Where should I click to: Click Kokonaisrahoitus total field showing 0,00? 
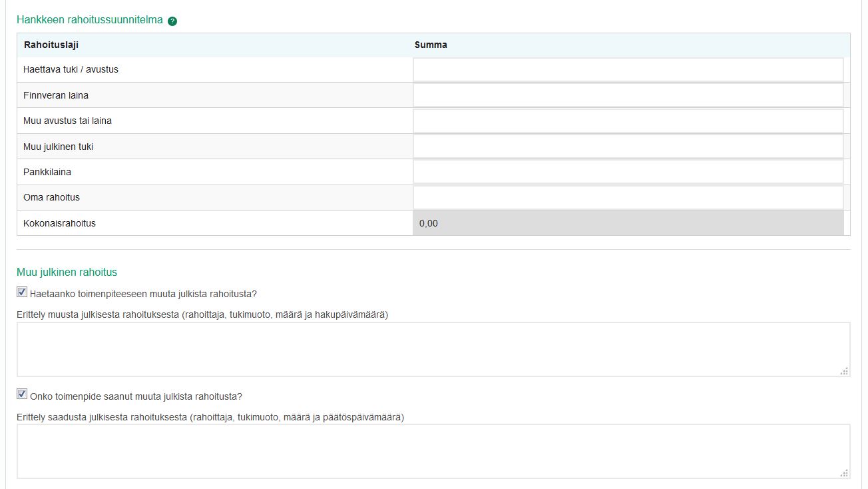coord(628,223)
